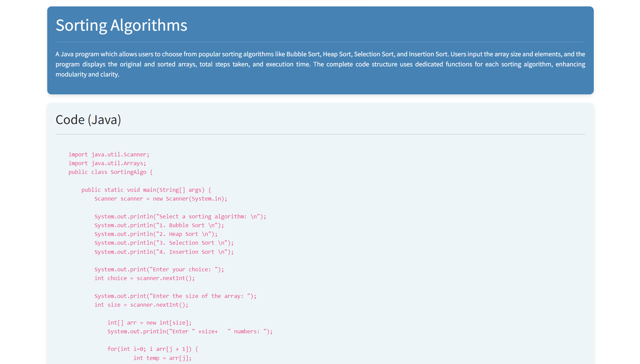Click the description paragraph starting 'A Java program'
This screenshot has height=364, width=640.
coord(320,64)
